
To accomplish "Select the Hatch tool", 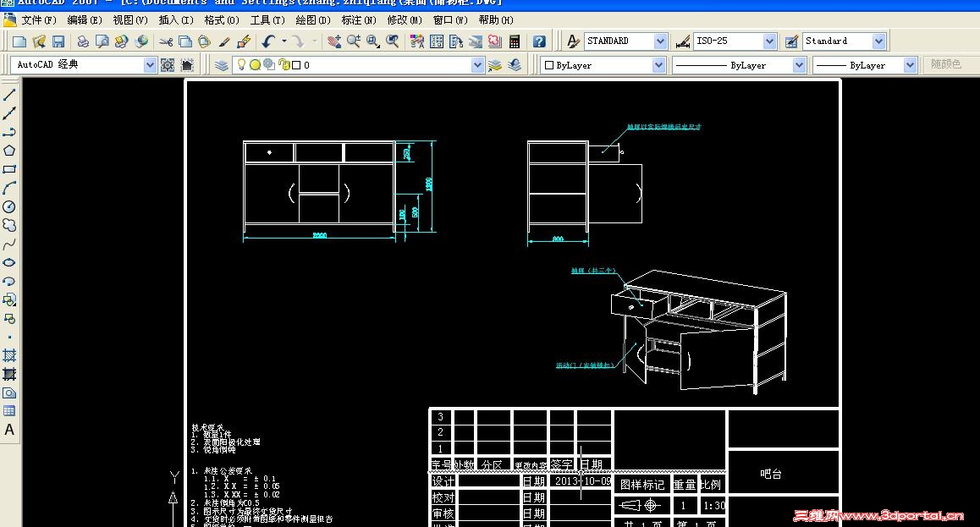I will click(x=9, y=356).
